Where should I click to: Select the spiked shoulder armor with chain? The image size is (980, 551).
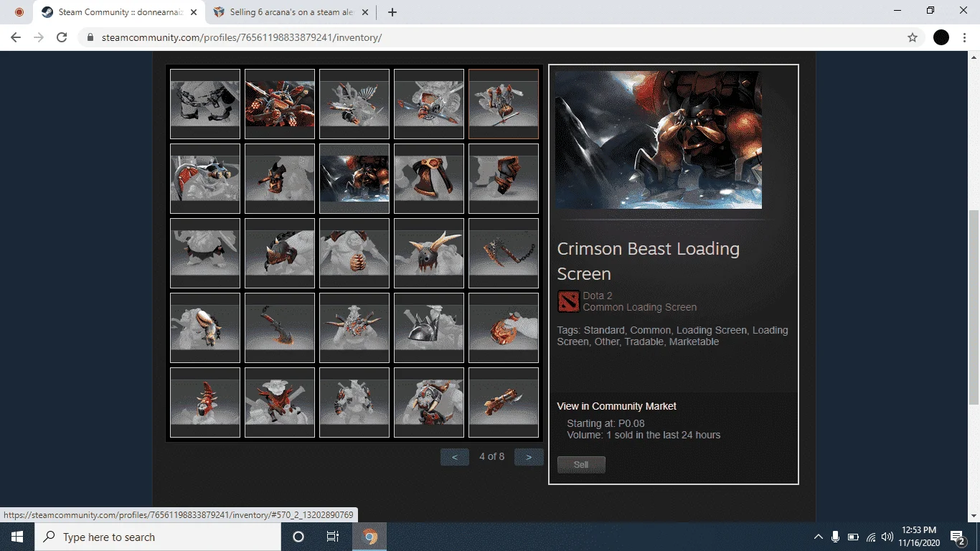(280, 253)
